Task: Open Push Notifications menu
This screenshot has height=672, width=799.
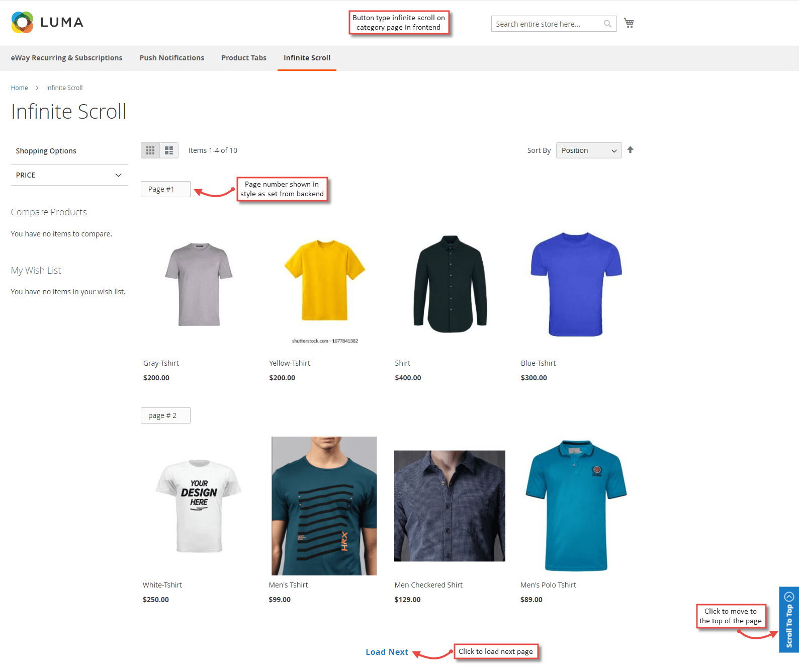Action: click(x=172, y=58)
